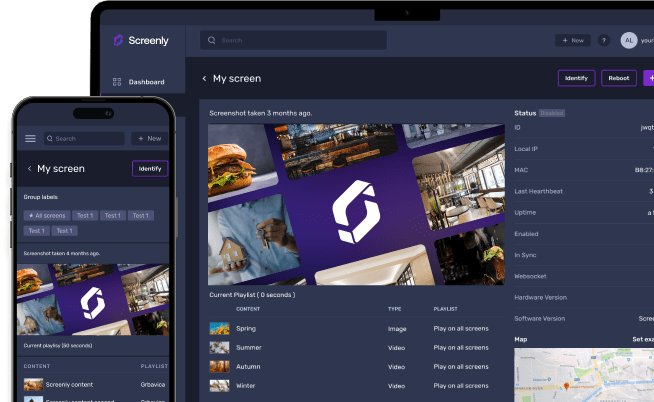Viewport: 654px width, 402px height.
Task: Open the AL user avatar menu
Action: click(629, 40)
